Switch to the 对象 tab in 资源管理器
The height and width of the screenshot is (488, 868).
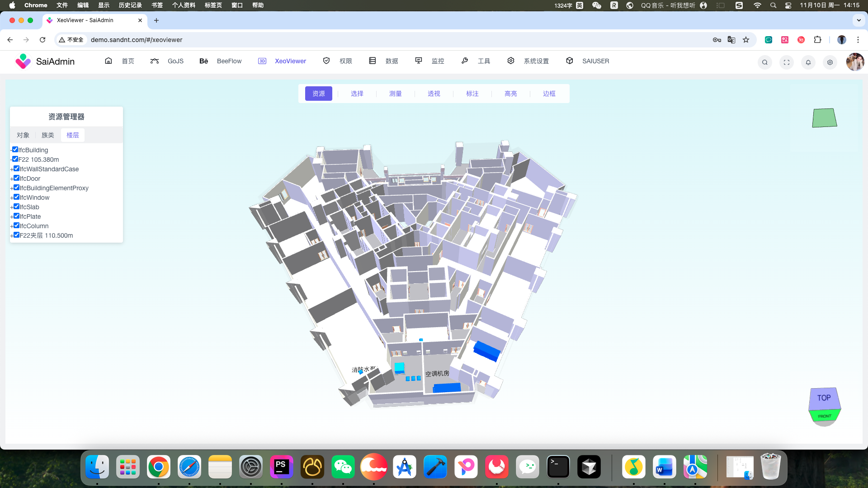[x=23, y=135]
